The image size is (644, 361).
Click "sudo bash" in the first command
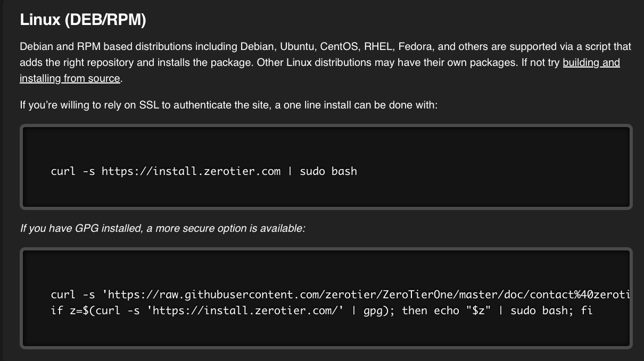(x=328, y=171)
